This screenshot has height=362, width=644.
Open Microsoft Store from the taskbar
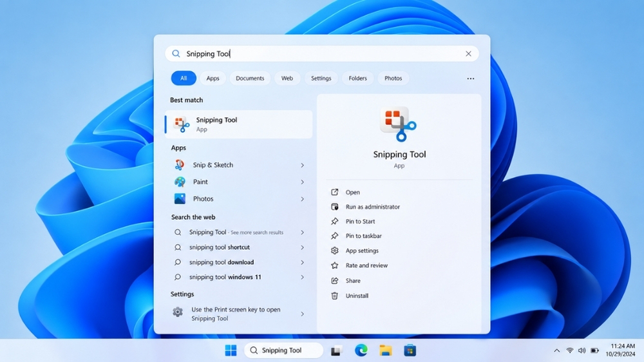click(410, 350)
